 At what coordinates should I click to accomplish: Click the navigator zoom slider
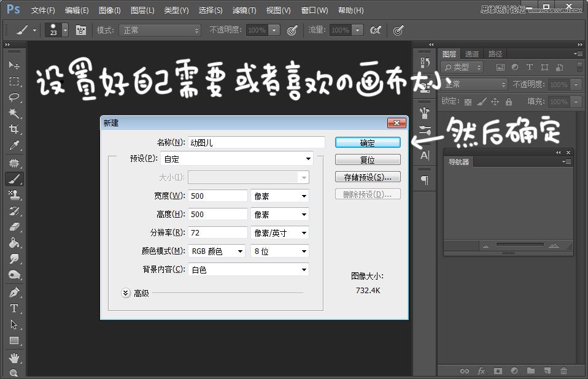tap(520, 245)
